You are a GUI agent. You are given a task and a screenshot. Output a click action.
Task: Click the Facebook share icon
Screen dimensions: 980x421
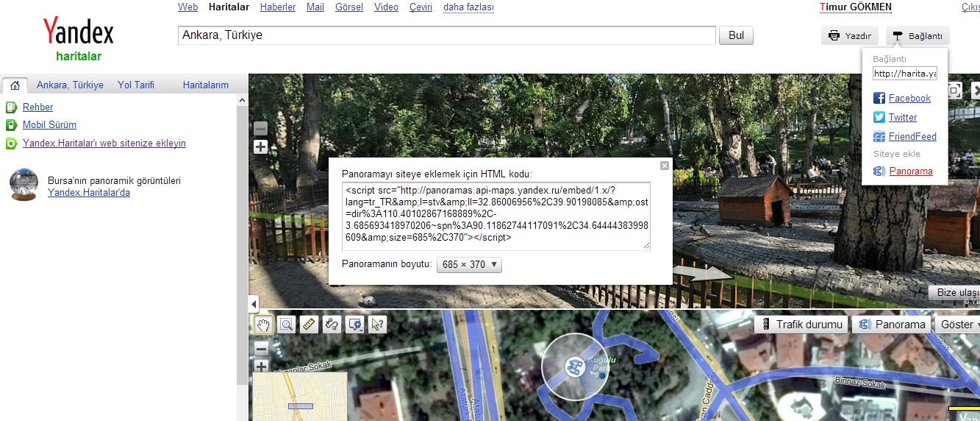[879, 98]
